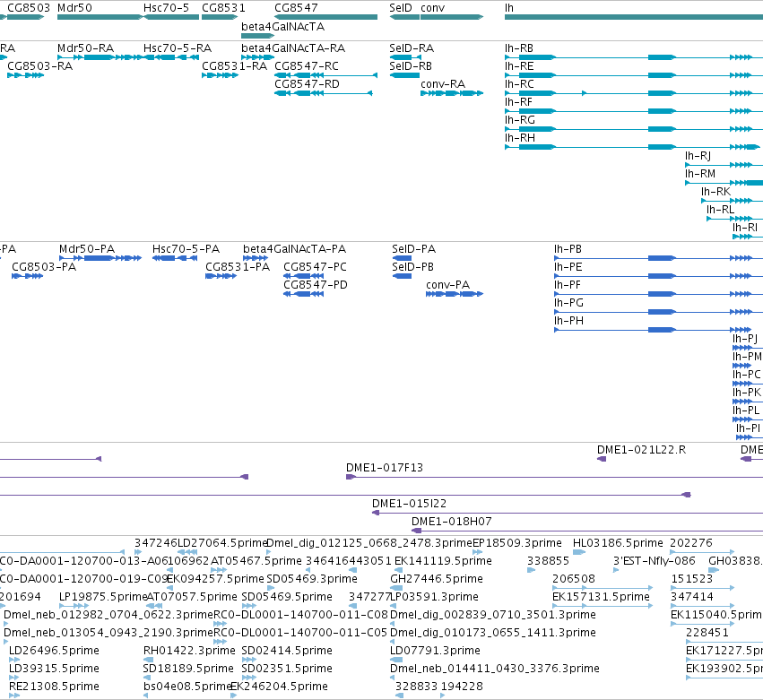Click the CG8547-PC protein label

[x=316, y=266]
